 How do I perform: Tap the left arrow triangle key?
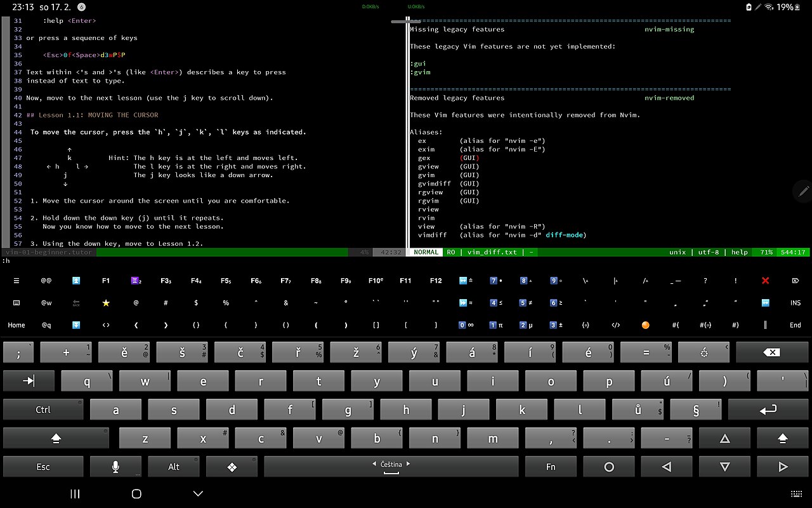coord(667,467)
